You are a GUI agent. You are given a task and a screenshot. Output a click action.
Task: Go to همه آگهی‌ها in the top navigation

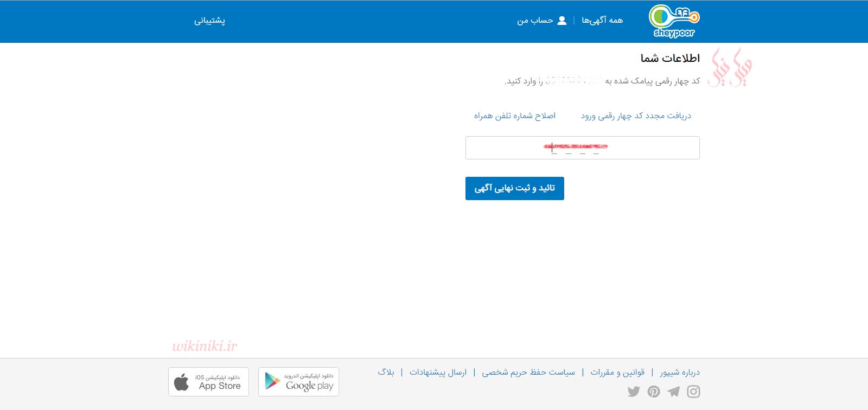coord(602,21)
